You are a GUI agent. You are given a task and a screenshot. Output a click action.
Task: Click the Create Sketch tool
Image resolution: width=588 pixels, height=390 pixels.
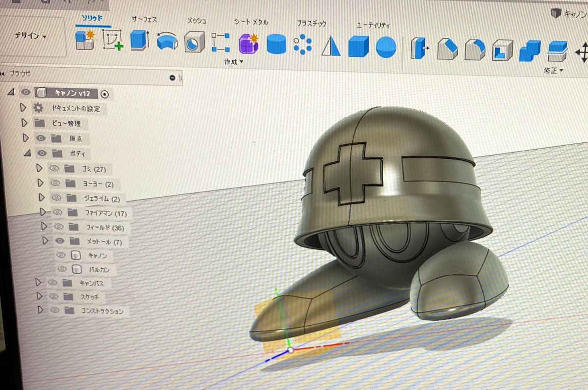112,40
